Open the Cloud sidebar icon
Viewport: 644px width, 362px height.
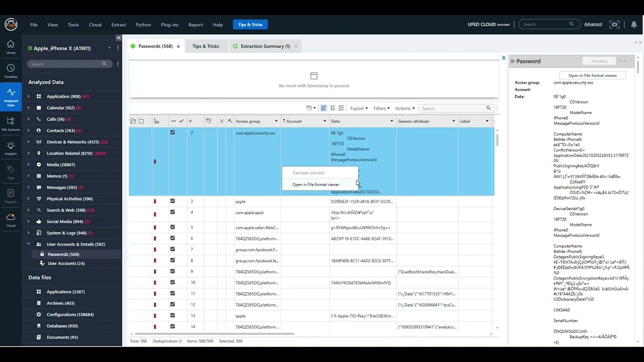(11, 220)
